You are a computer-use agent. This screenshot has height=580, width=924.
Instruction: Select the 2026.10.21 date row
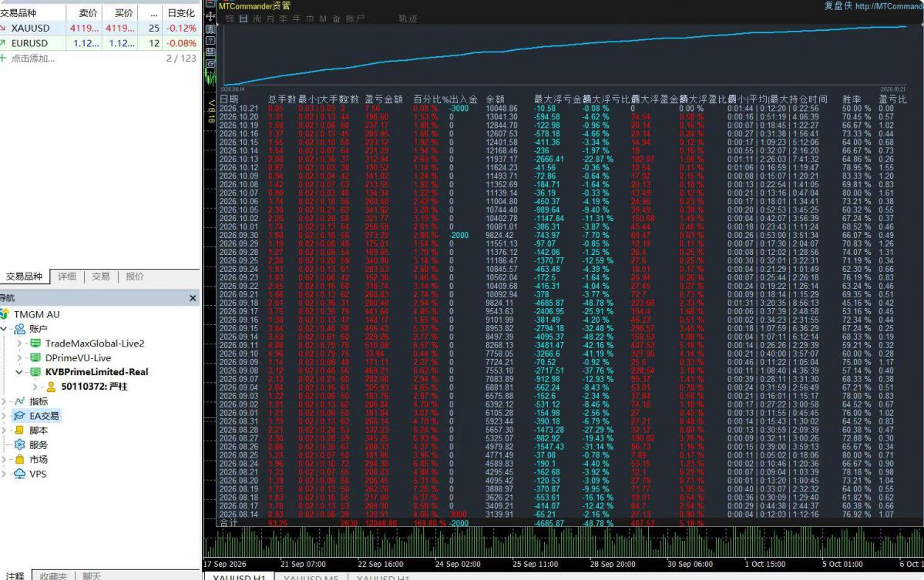coord(239,109)
